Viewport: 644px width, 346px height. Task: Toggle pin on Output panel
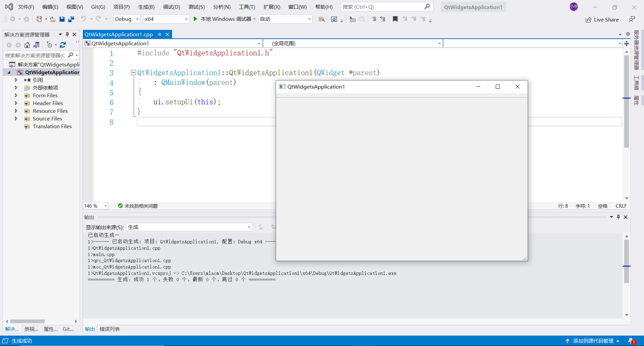click(618, 217)
